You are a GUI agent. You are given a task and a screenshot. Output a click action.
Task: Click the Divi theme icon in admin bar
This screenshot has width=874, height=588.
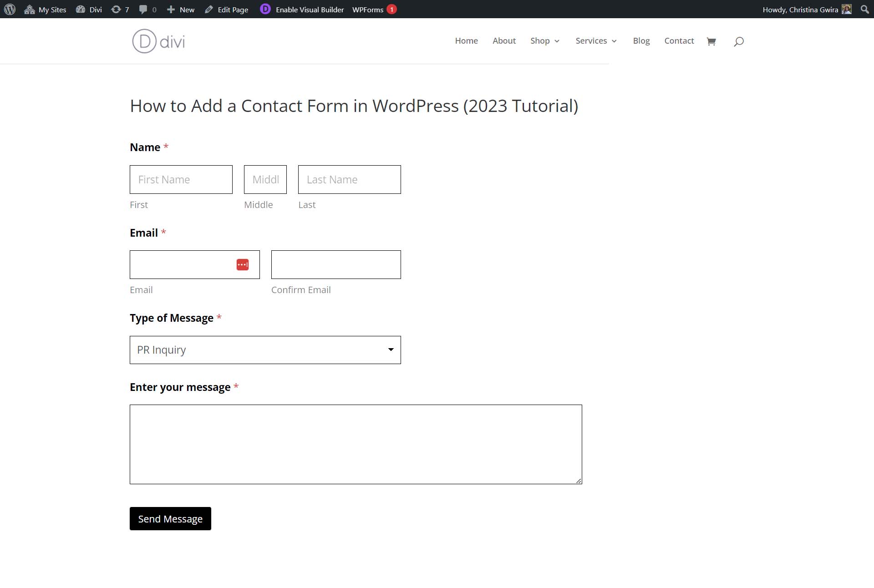80,9
